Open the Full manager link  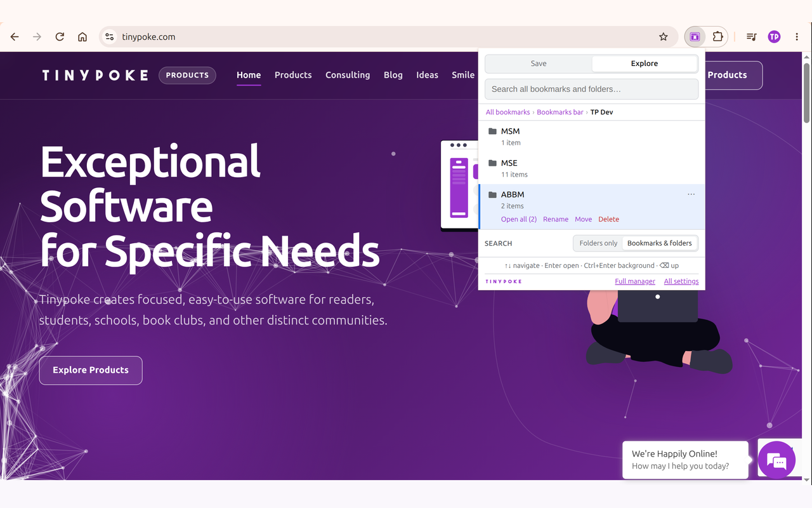tap(635, 281)
